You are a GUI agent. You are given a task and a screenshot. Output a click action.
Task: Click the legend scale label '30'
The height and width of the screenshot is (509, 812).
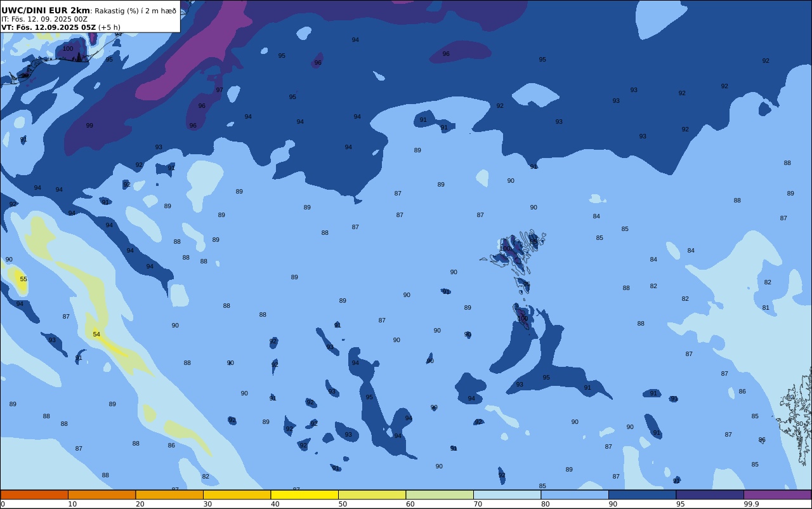[207, 504]
